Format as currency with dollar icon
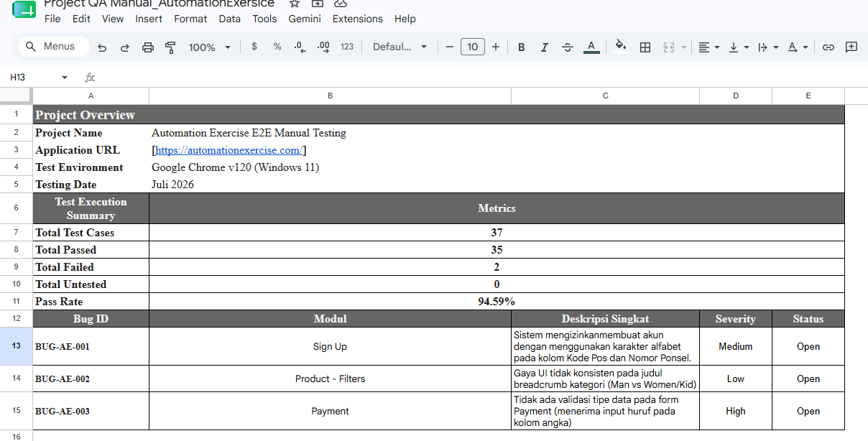Viewport: 868px width, 441px height. [x=254, y=47]
